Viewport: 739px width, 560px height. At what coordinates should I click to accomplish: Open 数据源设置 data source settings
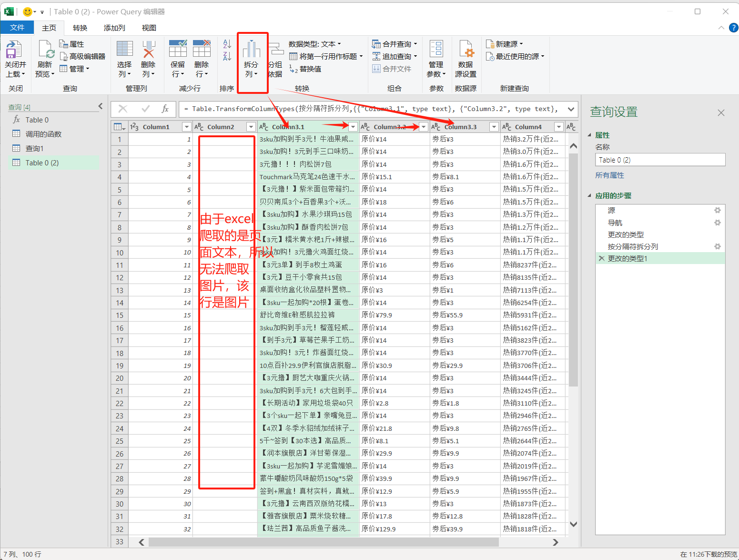point(466,59)
